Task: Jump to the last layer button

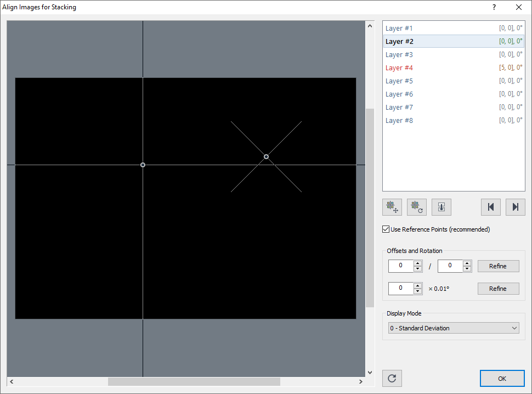Action: (x=516, y=207)
